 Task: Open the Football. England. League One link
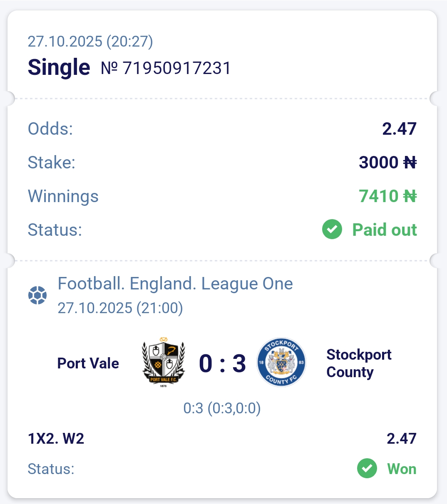175,284
